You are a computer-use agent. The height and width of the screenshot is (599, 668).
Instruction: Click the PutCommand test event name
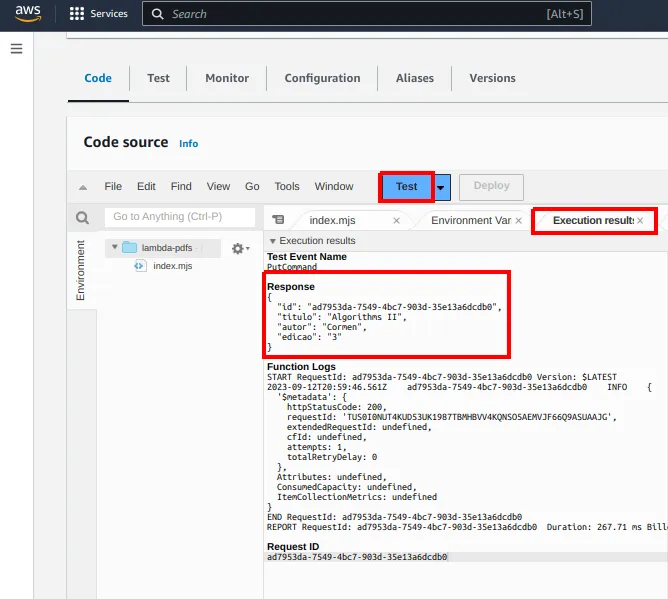click(292, 267)
